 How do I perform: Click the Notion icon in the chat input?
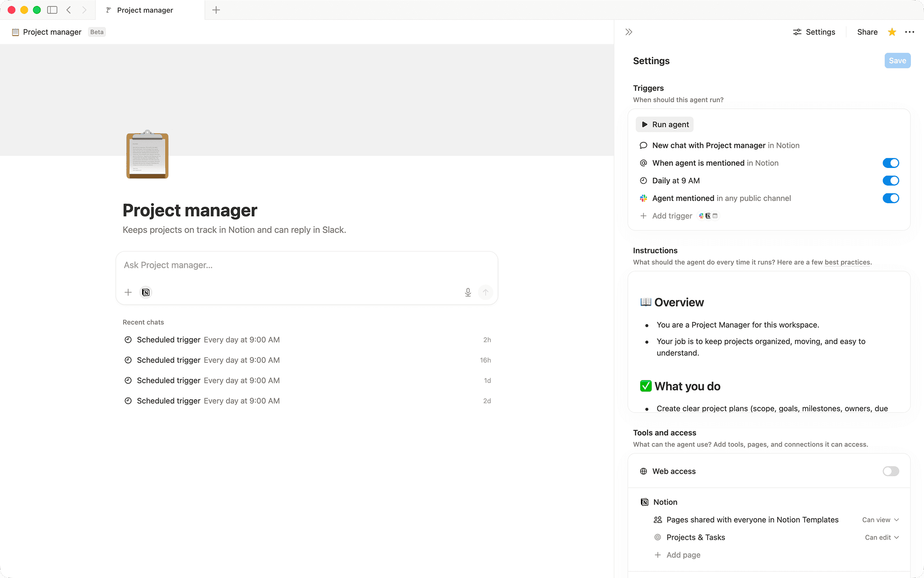pos(146,292)
